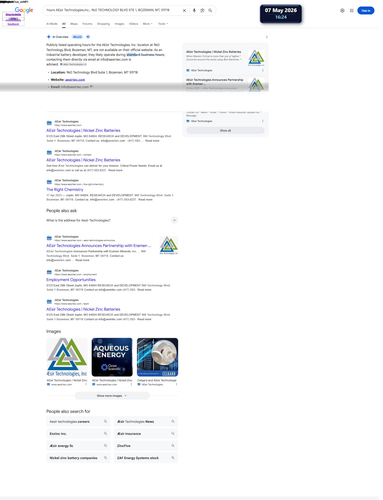
Task: Open 'Announces Partnership with Eramen' result link
Action: point(99,246)
